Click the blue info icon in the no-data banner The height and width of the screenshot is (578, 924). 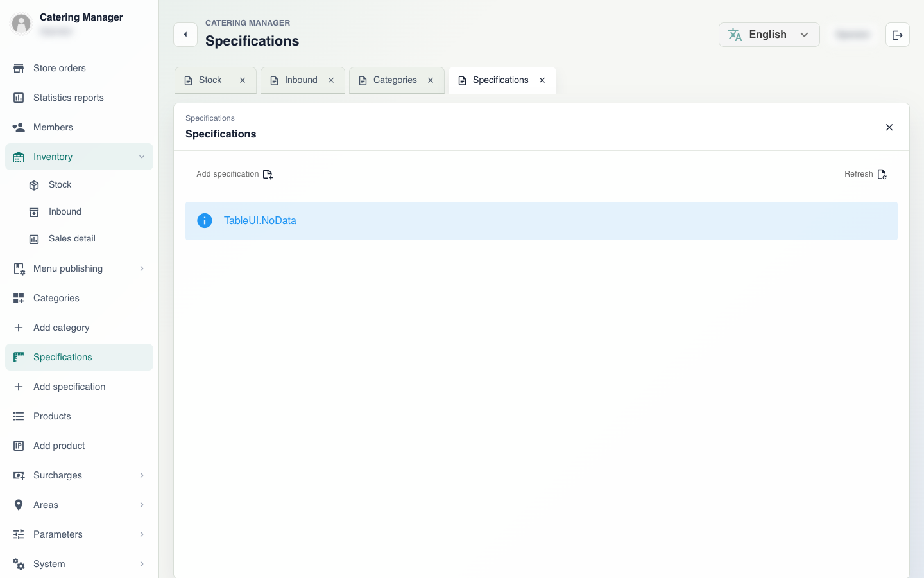click(x=205, y=221)
